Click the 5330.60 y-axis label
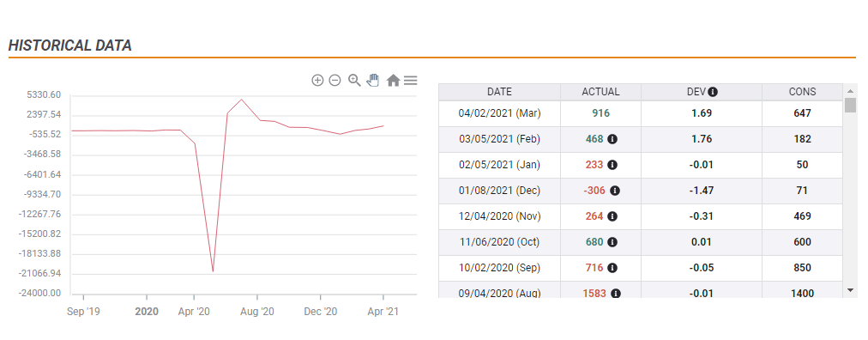868x340 pixels. pos(44,95)
